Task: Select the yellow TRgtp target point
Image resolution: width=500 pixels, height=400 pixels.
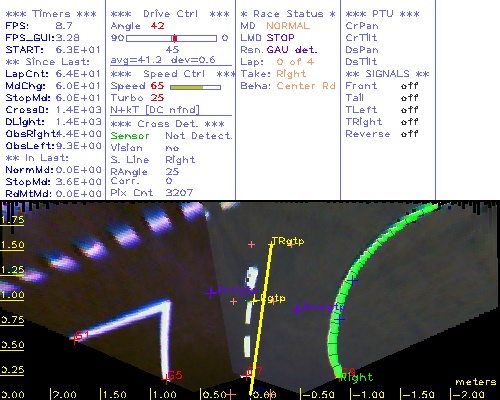Action: point(271,245)
